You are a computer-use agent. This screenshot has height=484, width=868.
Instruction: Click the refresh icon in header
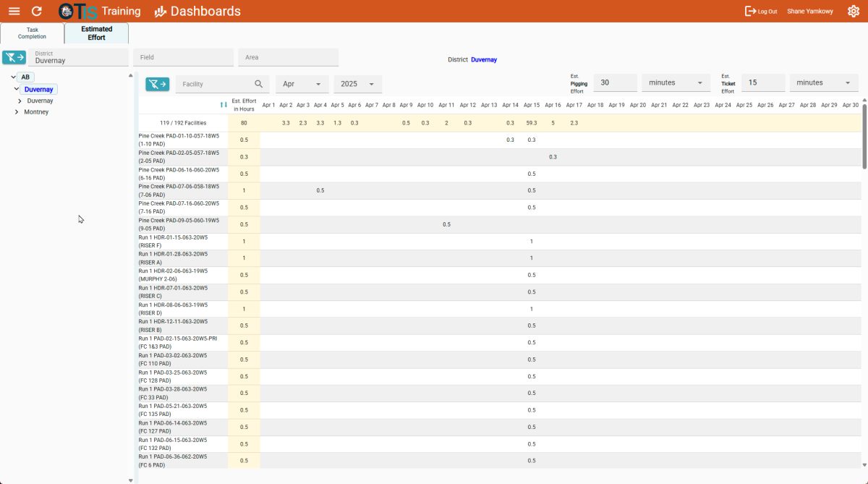[x=37, y=11]
